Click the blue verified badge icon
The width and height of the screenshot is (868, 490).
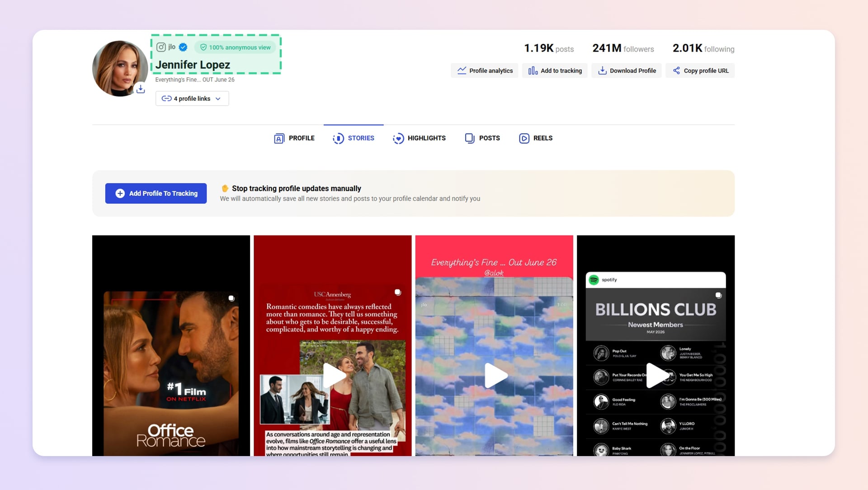tap(183, 47)
